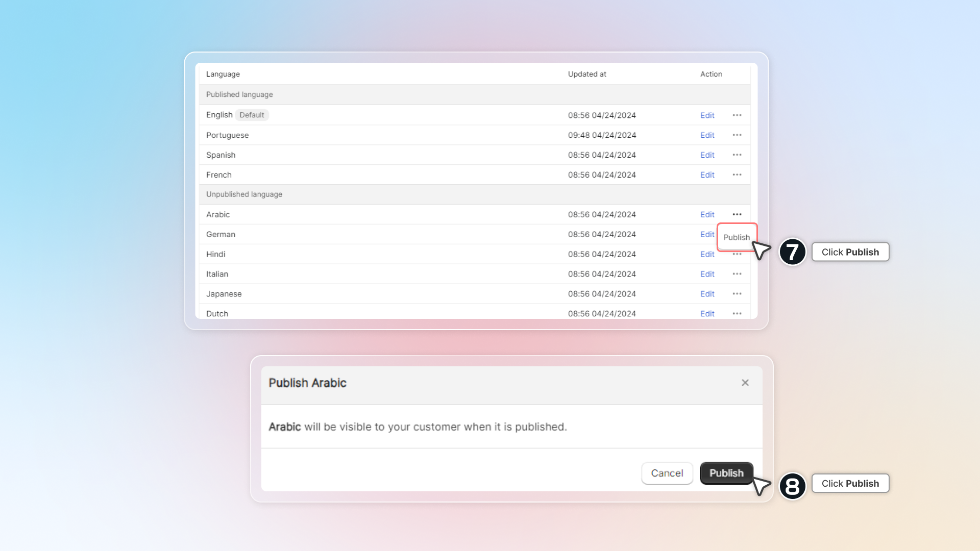Expand the action menu for the Dutch row

737,313
